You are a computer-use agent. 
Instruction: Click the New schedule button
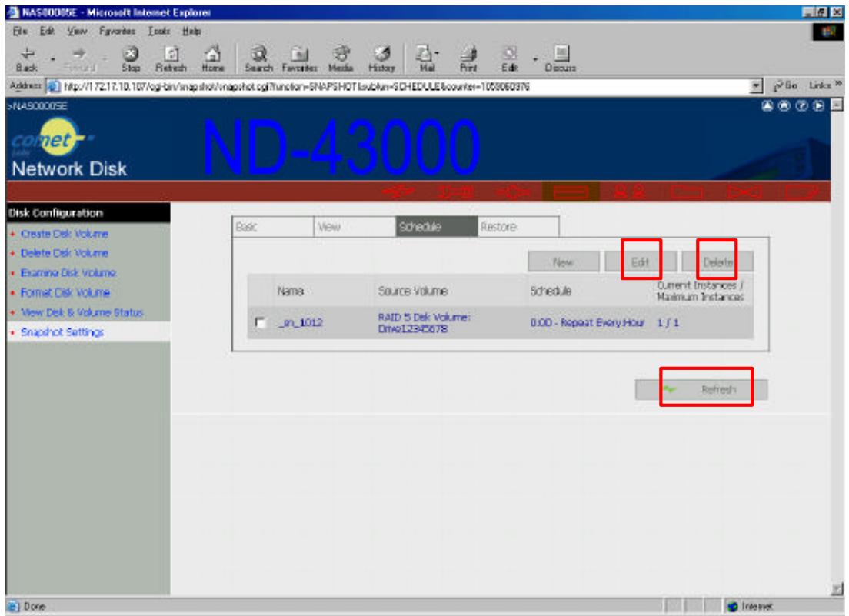click(x=564, y=262)
